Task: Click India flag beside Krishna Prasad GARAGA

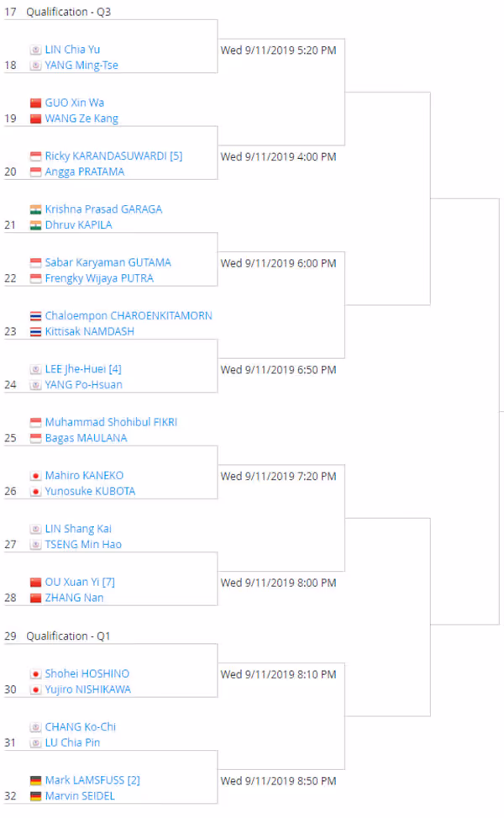Action: [35, 209]
